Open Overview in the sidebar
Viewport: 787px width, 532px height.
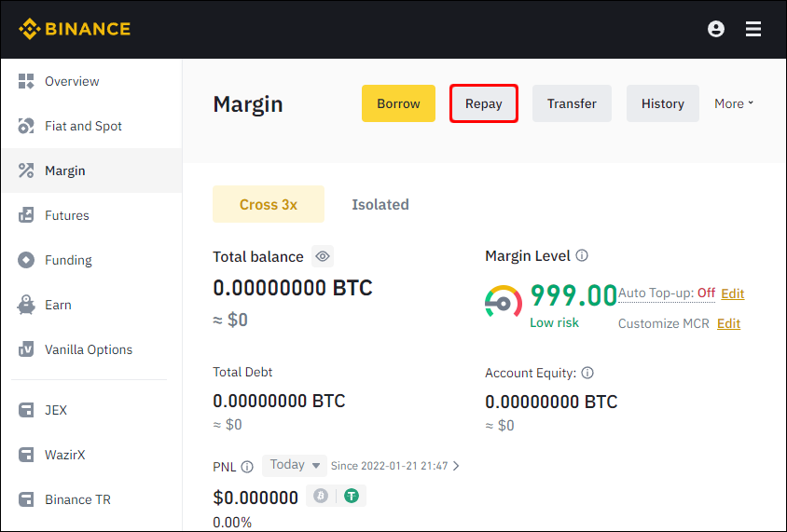click(92, 81)
